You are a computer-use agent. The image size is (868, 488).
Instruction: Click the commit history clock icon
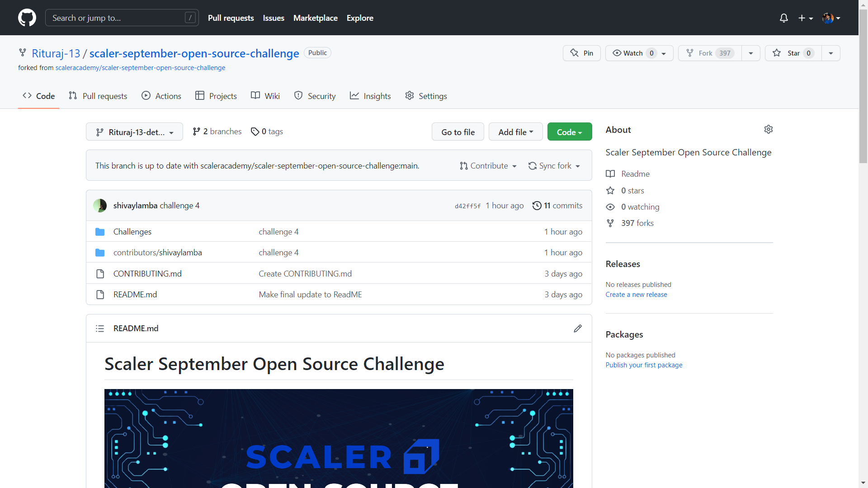(x=537, y=206)
